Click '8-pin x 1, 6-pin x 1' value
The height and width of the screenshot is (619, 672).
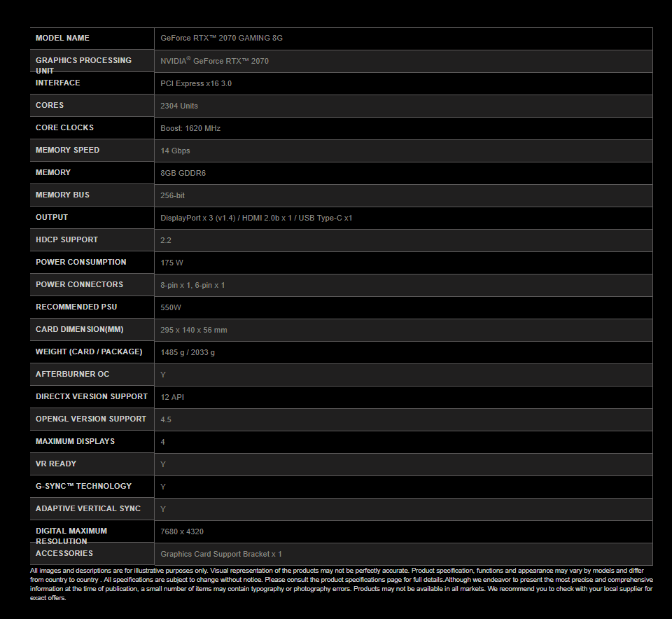click(x=192, y=285)
